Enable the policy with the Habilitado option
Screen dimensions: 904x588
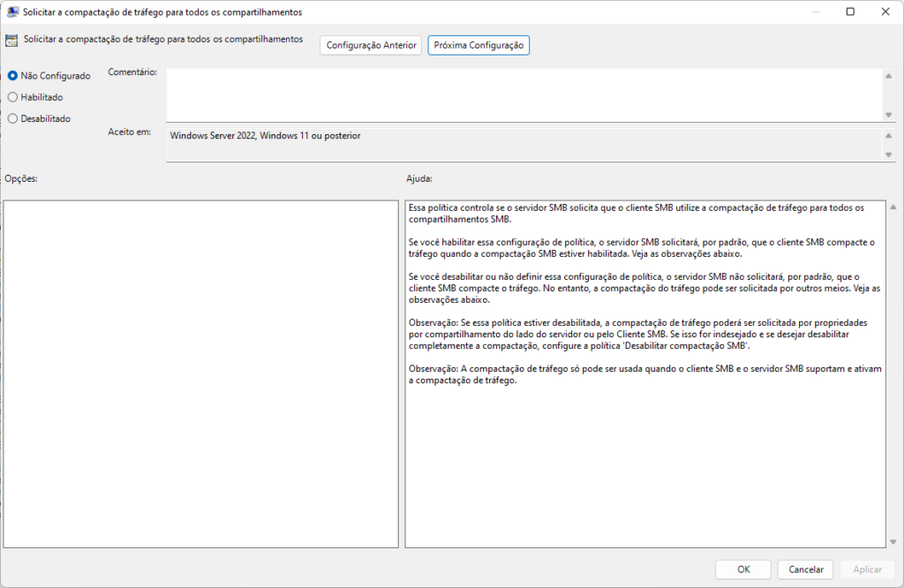[12, 97]
